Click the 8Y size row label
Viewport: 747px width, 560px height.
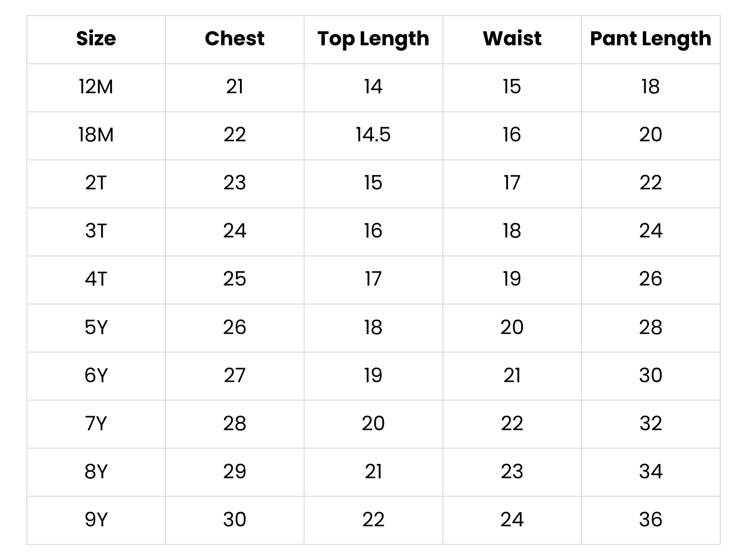[x=96, y=472]
